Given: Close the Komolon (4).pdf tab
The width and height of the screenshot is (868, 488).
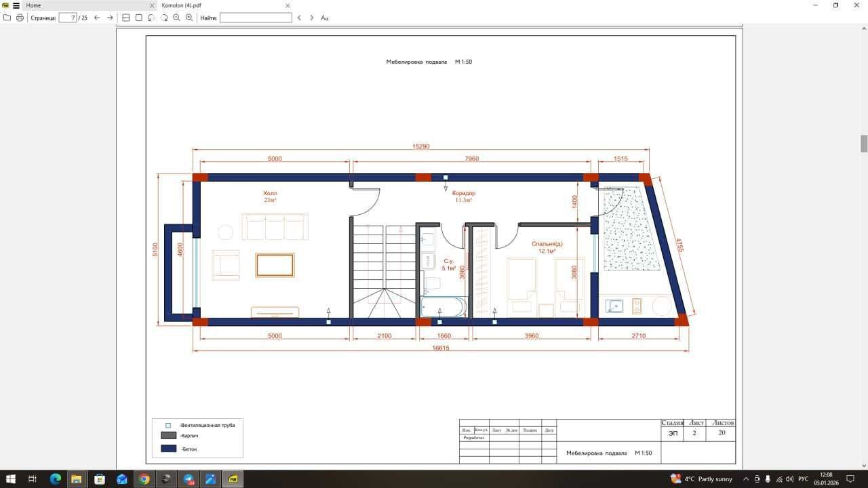Looking at the screenshot, I should coord(288,5).
